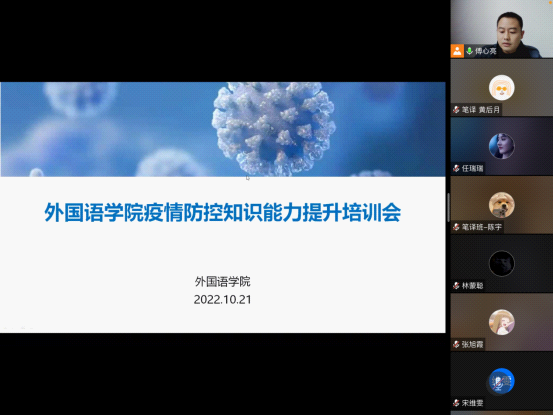553x415 pixels.
Task: Select 任瑞瑞's portrait avatar
Action: pyautogui.click(x=502, y=146)
